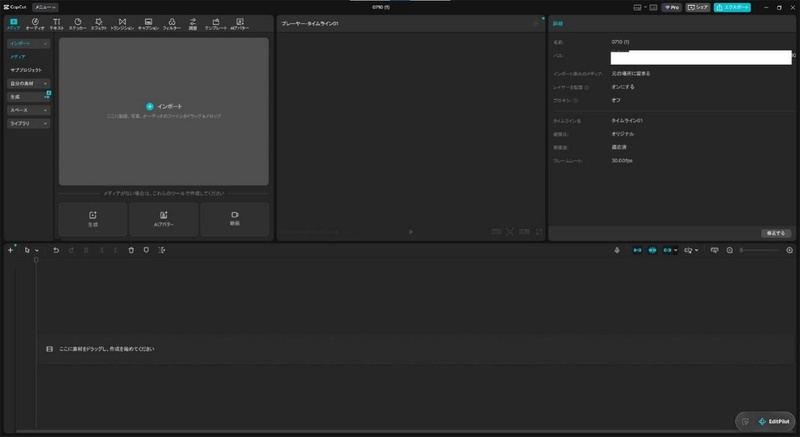The width and height of the screenshot is (800, 437).
Task: Click the エクスポート export button
Action: 732,8
